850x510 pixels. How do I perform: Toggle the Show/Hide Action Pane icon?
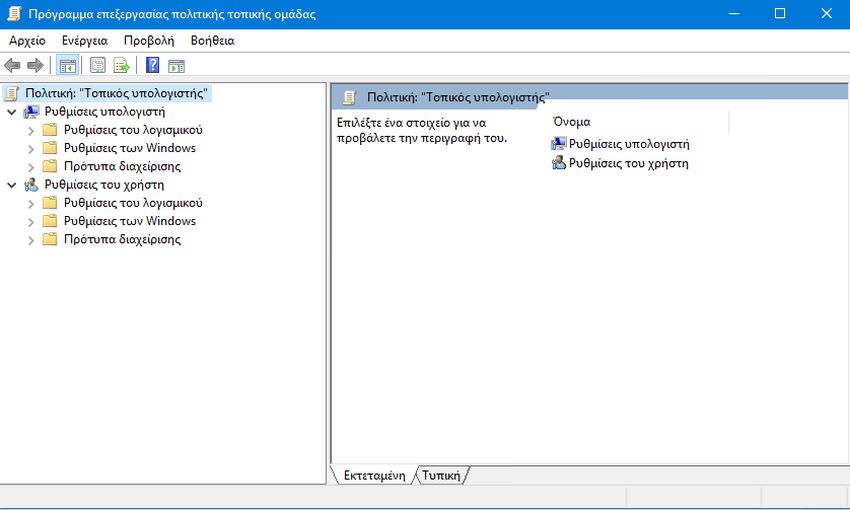click(x=177, y=66)
